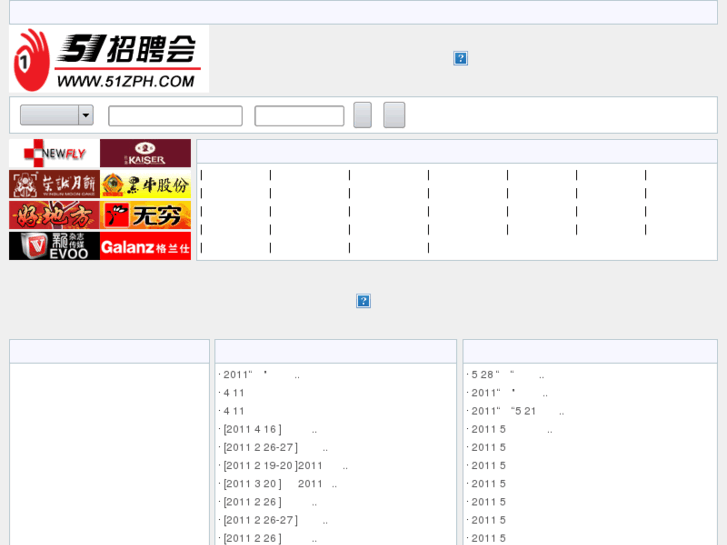
Task: Open the KAISER sponsor banner
Action: tap(146, 153)
